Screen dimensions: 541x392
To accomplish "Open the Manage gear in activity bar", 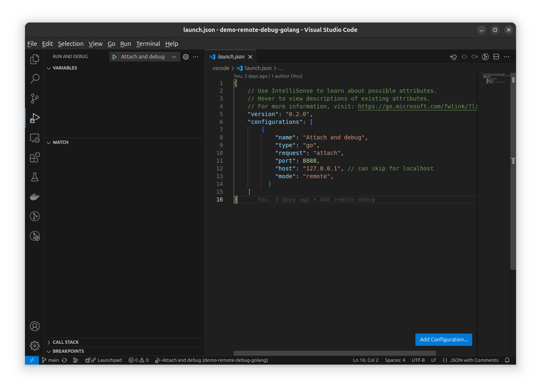I will click(35, 346).
